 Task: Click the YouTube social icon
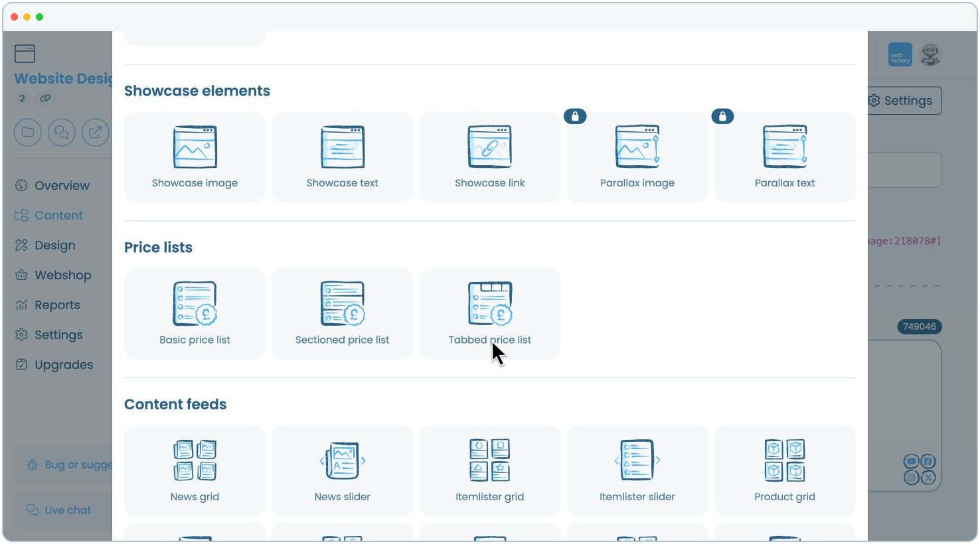click(911, 461)
